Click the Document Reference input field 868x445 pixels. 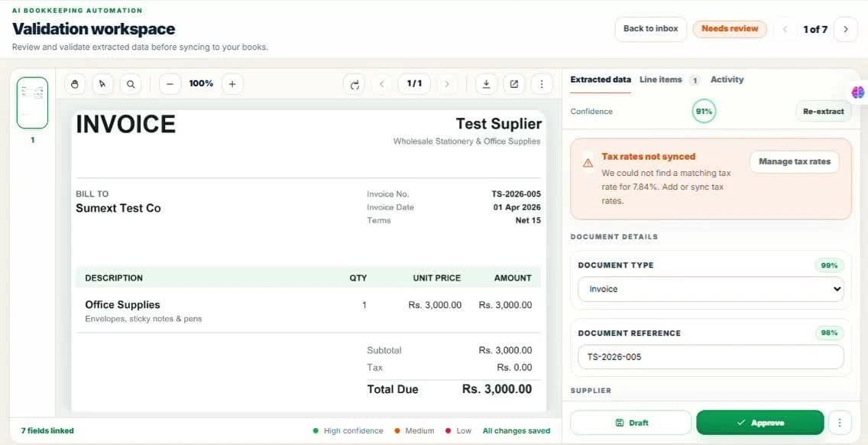711,357
